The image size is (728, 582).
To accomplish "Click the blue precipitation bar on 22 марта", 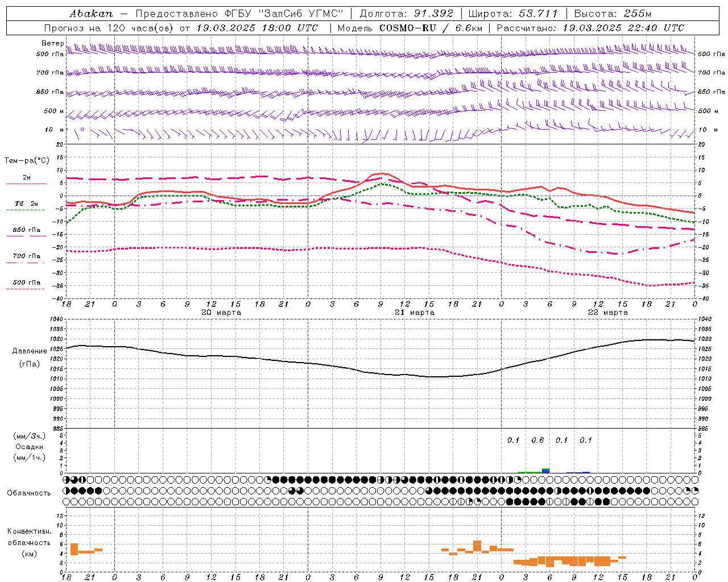I will (x=546, y=471).
